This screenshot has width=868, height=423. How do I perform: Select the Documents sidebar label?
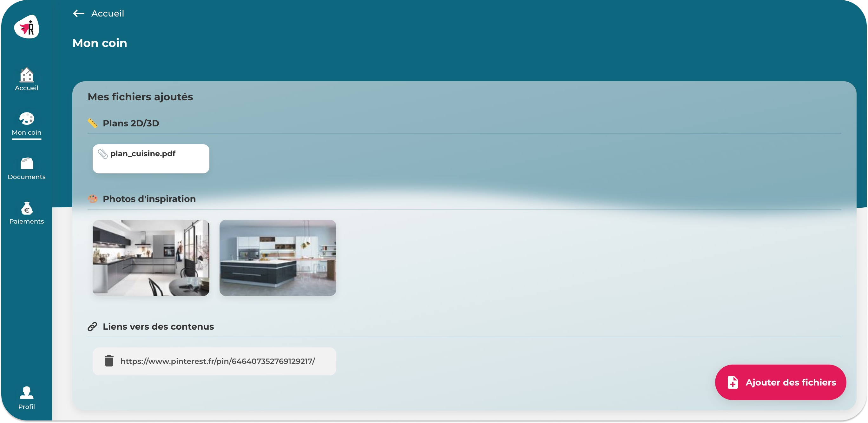[27, 177]
